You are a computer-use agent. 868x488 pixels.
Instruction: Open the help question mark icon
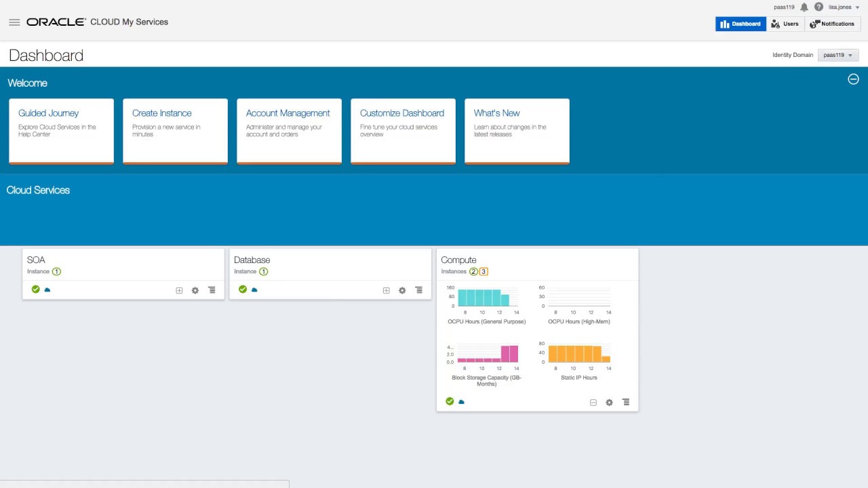click(818, 7)
